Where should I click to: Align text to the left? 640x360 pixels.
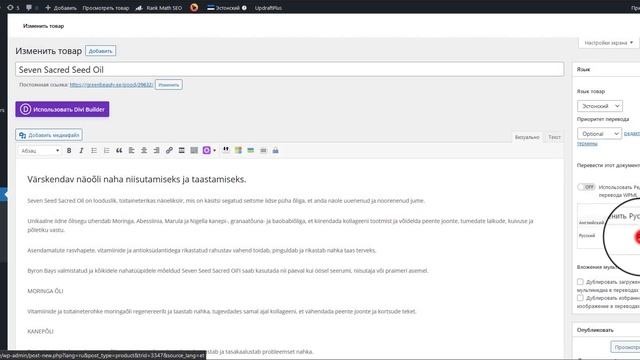pos(131,151)
